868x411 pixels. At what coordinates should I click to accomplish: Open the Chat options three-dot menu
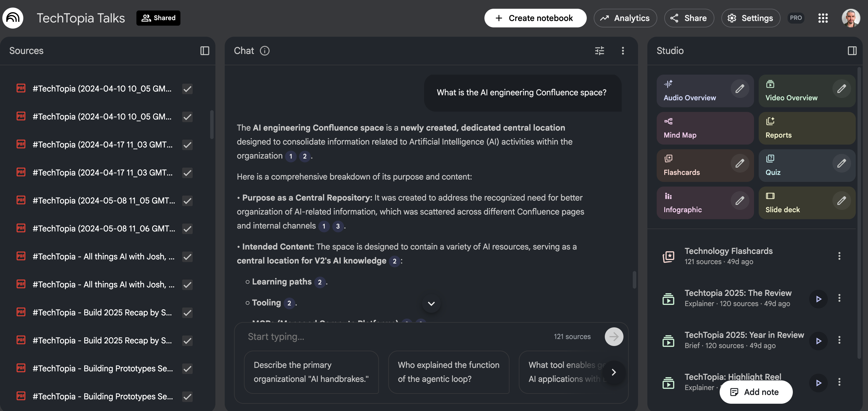(623, 50)
